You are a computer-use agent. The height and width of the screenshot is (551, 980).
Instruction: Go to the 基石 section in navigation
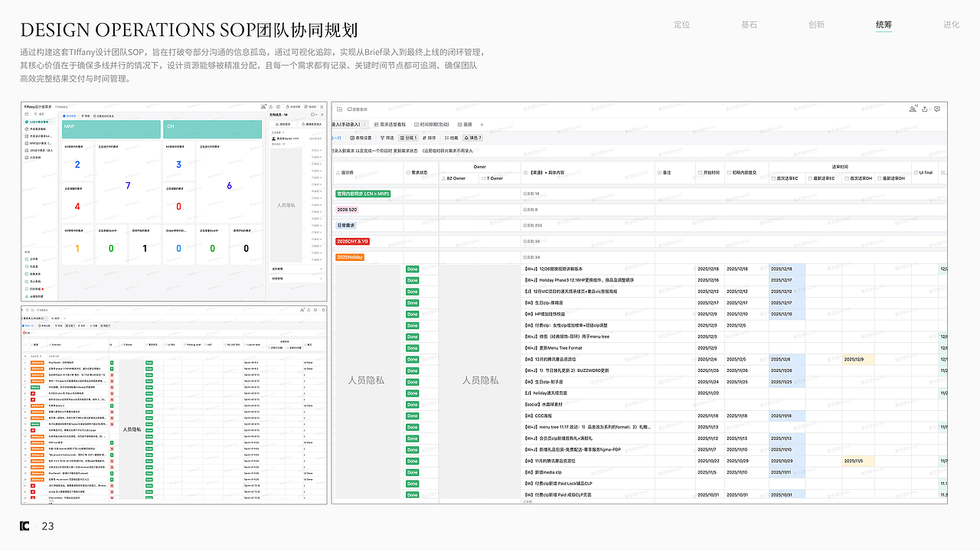tap(749, 24)
